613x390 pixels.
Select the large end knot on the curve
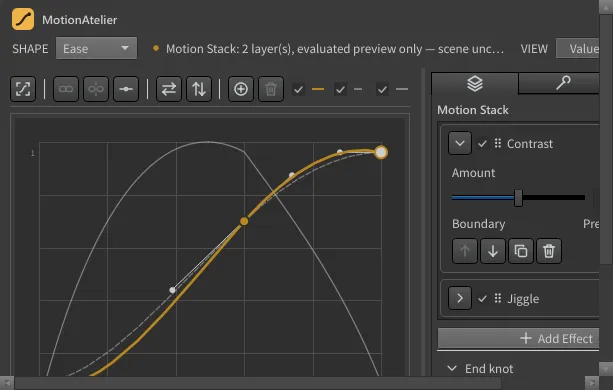381,152
